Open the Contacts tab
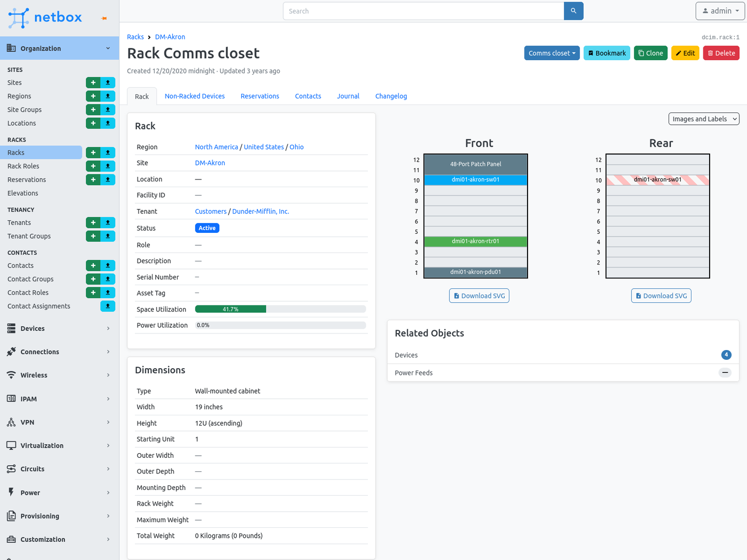The width and height of the screenshot is (747, 560). 308,96
